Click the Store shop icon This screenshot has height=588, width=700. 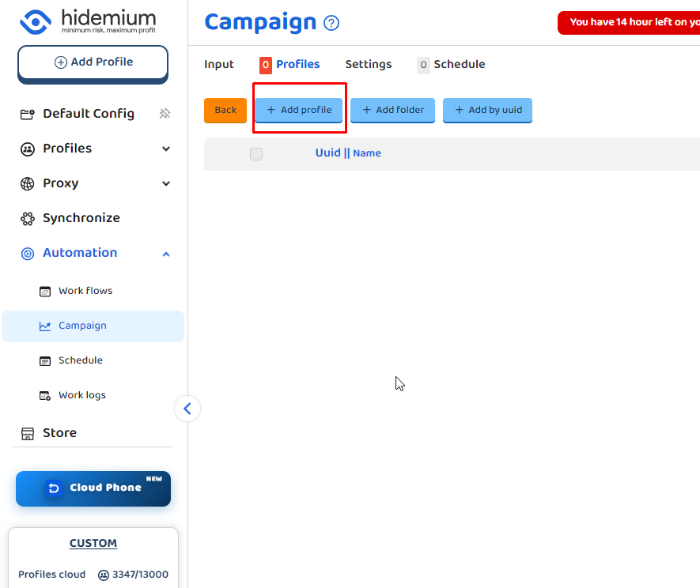(28, 433)
